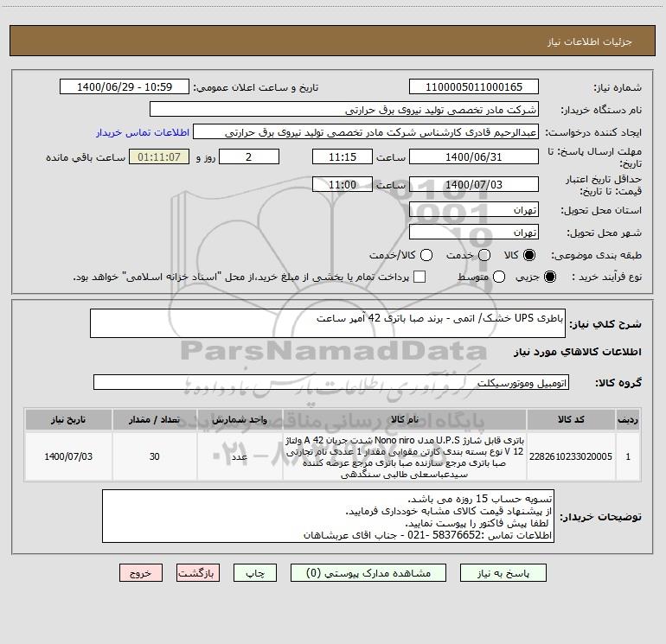Click the request number field 1100005011000165

[x=474, y=87]
